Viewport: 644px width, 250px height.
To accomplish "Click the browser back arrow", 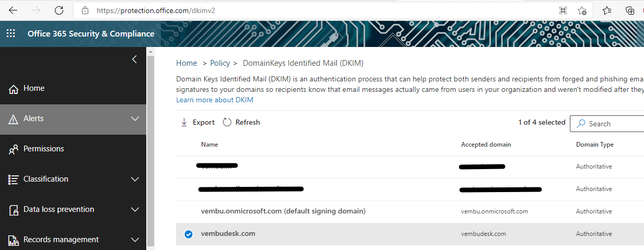I will 14,10.
